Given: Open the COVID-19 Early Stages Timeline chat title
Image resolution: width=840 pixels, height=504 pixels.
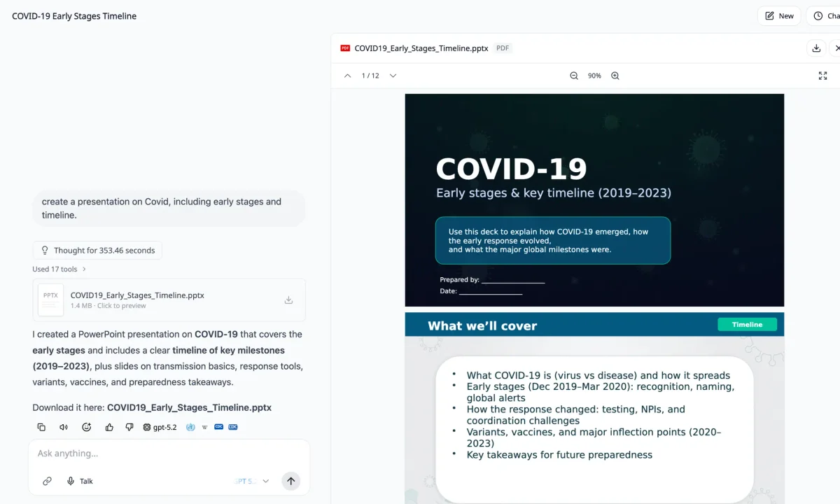Looking at the screenshot, I should 73,15.
